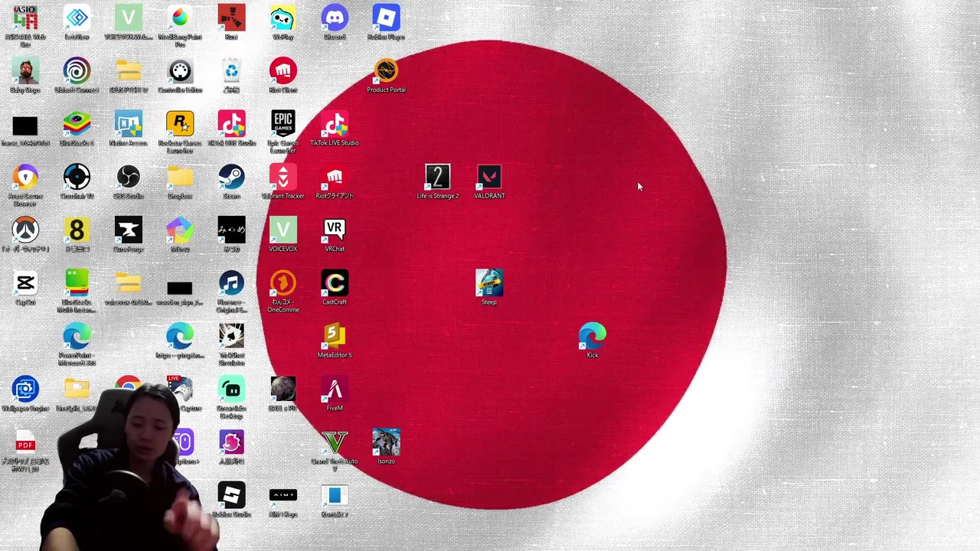
Task: Open Native Access shortcut
Action: coord(129,124)
